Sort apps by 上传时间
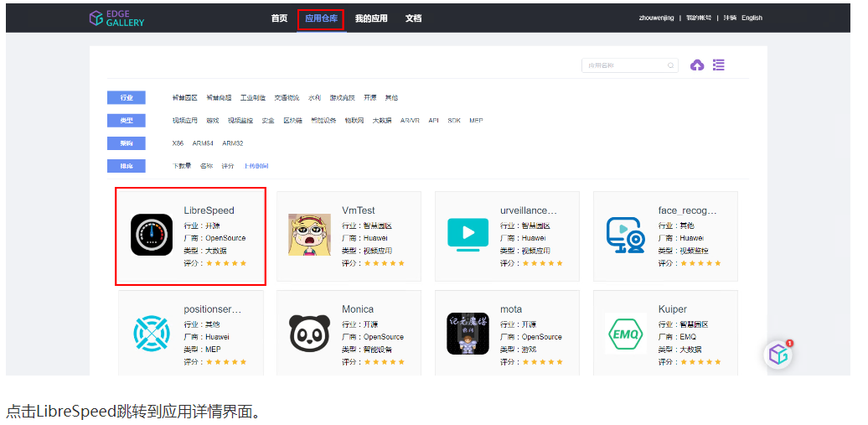The width and height of the screenshot is (868, 425). point(256,166)
